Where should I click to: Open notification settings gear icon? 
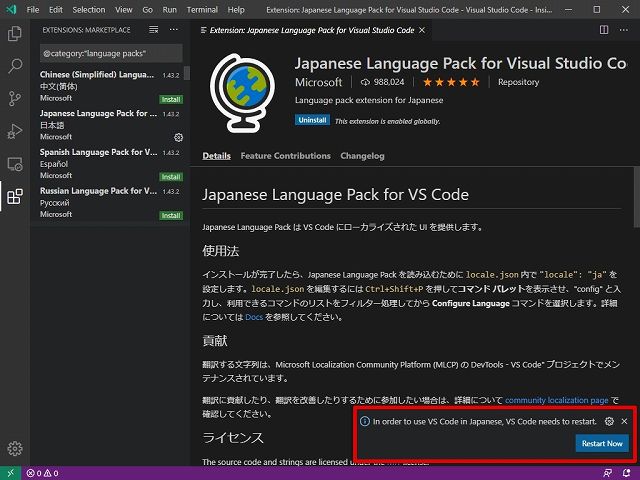pos(609,421)
